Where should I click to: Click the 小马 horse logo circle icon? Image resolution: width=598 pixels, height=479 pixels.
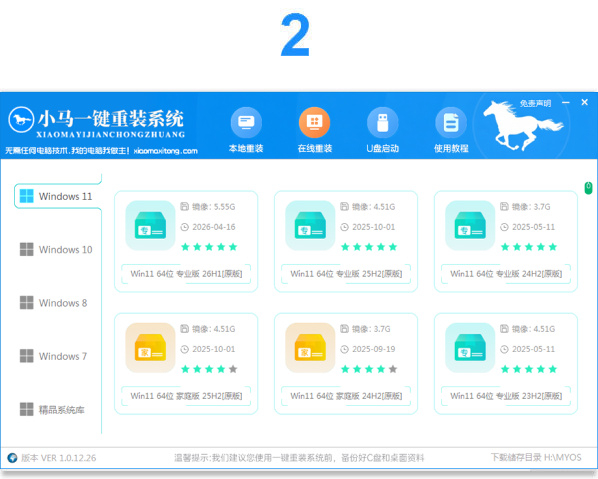21,120
